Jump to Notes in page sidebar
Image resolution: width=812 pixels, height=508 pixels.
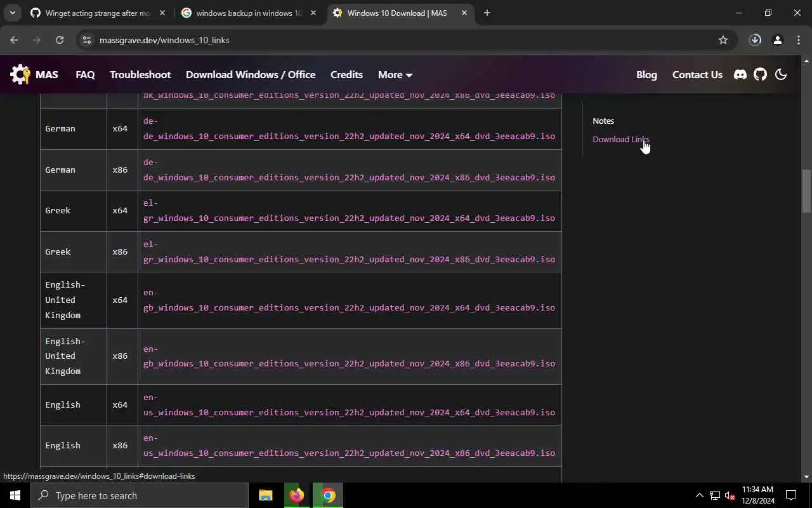point(603,121)
